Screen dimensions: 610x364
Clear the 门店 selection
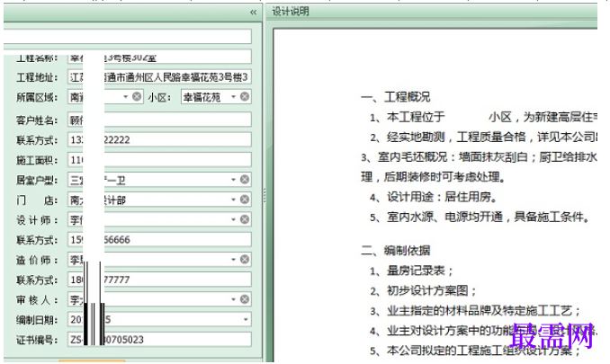pos(245,200)
